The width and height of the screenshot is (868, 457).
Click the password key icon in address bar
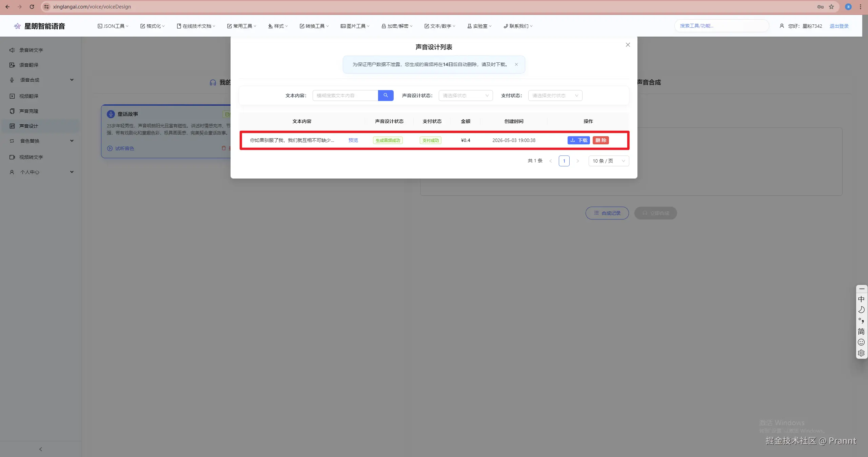coord(821,7)
